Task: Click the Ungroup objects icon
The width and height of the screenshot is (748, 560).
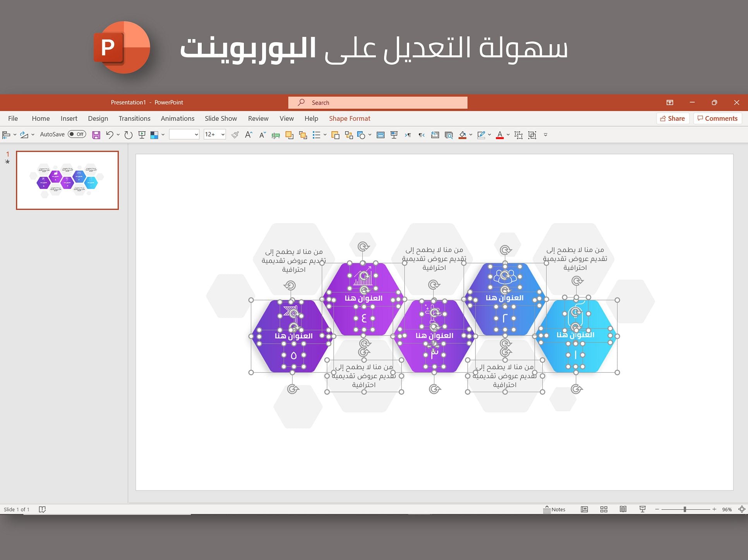Action: coord(532,135)
